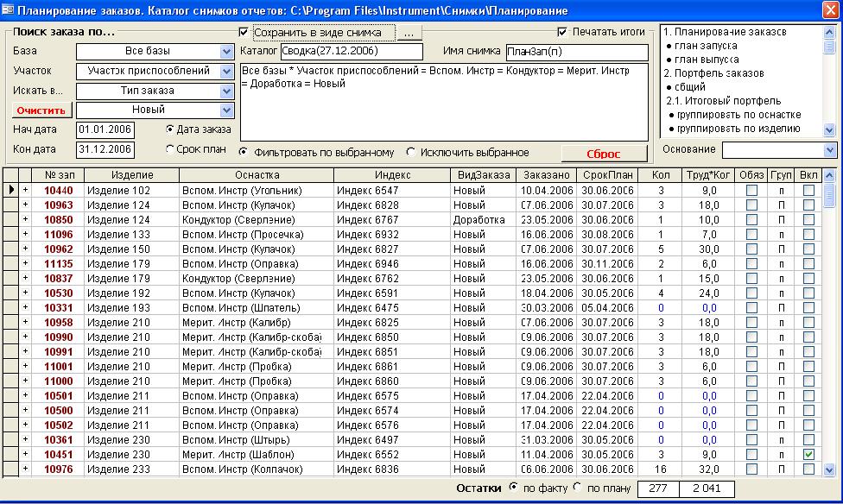The image size is (843, 504).
Task: Select 2. Портфель заказов in the list
Action: [x=713, y=73]
